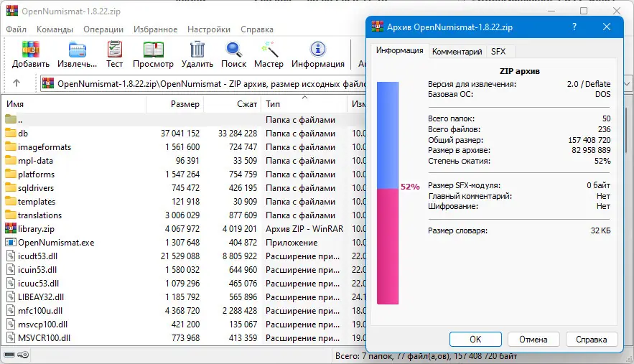
Task: Click size value 37 041 152
Action: point(180,133)
